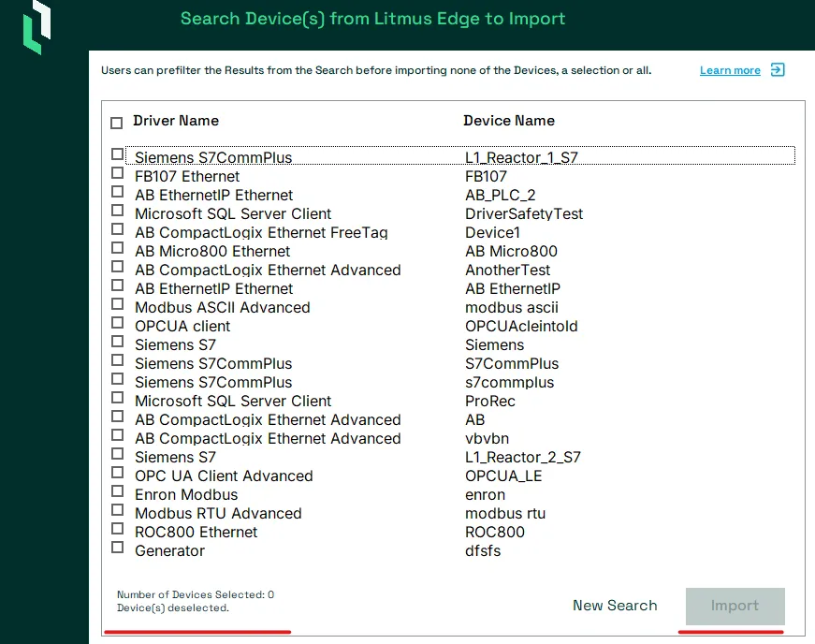815x644 pixels.
Task: Check the box for device L1_Reactor_1_S7
Action: tap(118, 154)
